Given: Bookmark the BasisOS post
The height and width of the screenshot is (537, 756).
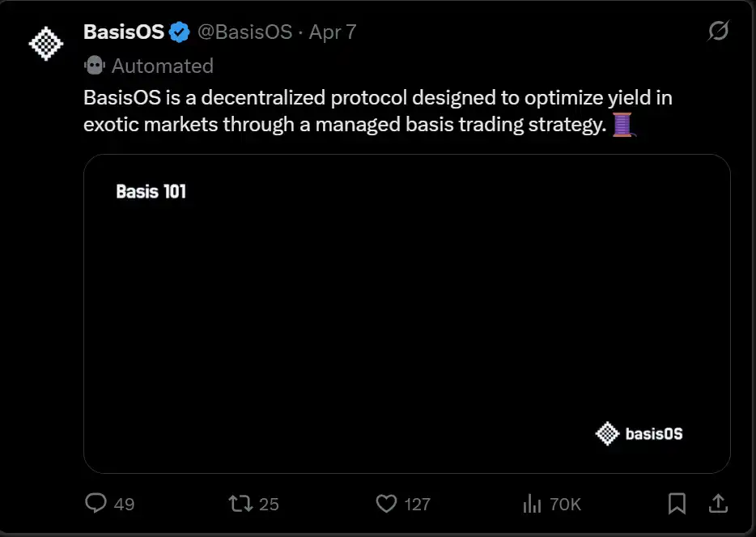Looking at the screenshot, I should pos(677,504).
